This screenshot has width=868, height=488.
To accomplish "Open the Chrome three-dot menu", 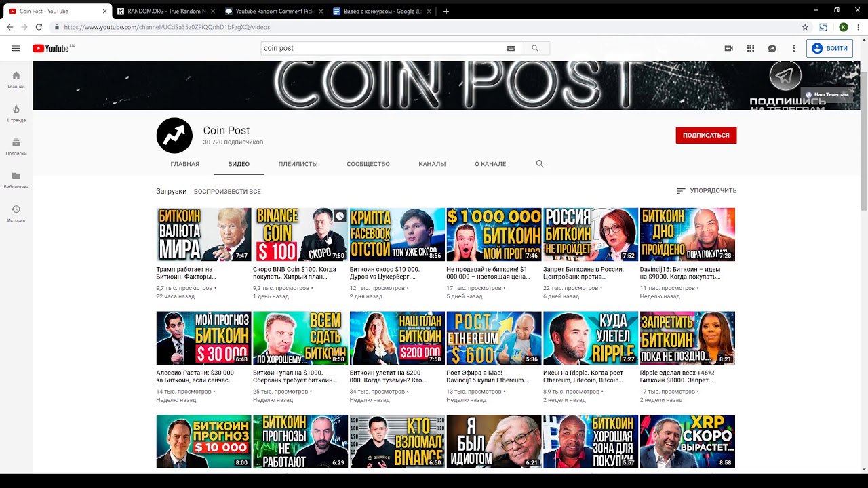I will [859, 27].
